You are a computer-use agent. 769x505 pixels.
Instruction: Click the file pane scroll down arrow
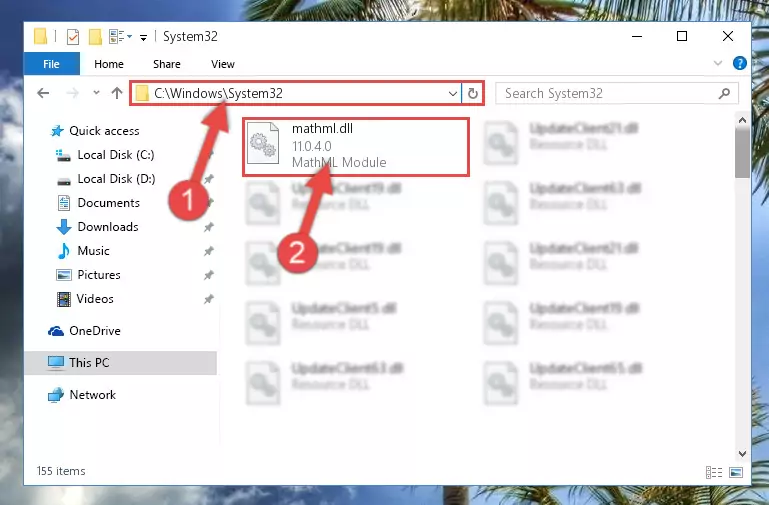point(742,454)
